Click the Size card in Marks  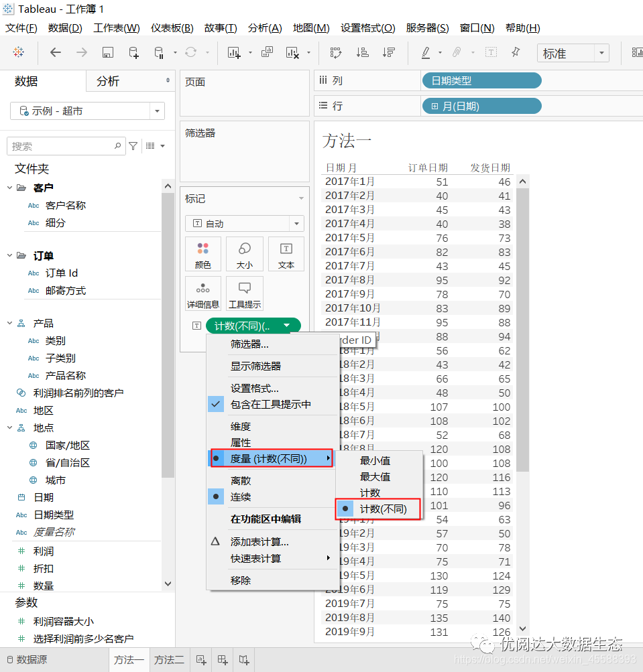pos(245,254)
